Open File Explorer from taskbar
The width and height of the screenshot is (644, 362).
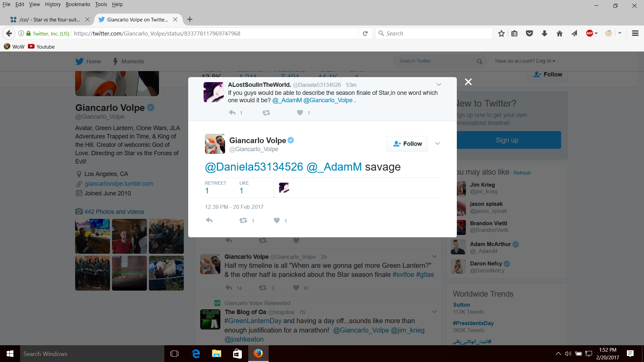[x=216, y=354]
